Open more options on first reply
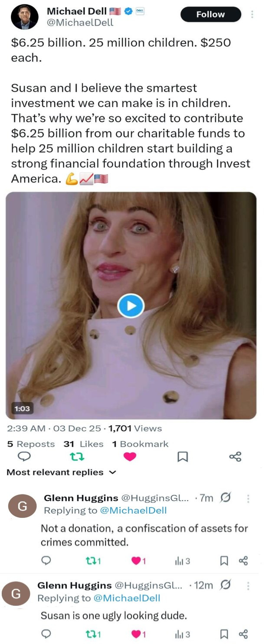The height and width of the screenshot is (644, 275). (x=248, y=498)
